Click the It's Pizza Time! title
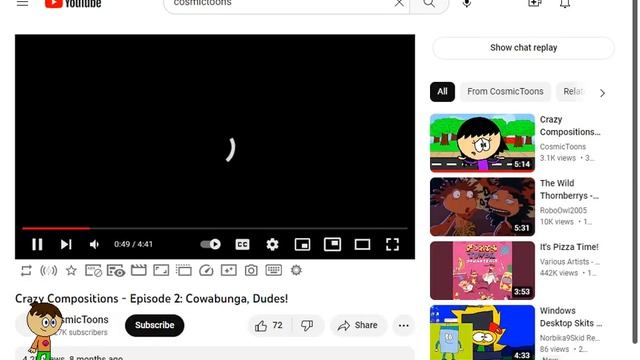Viewport: 640px width, 360px height. point(569,247)
